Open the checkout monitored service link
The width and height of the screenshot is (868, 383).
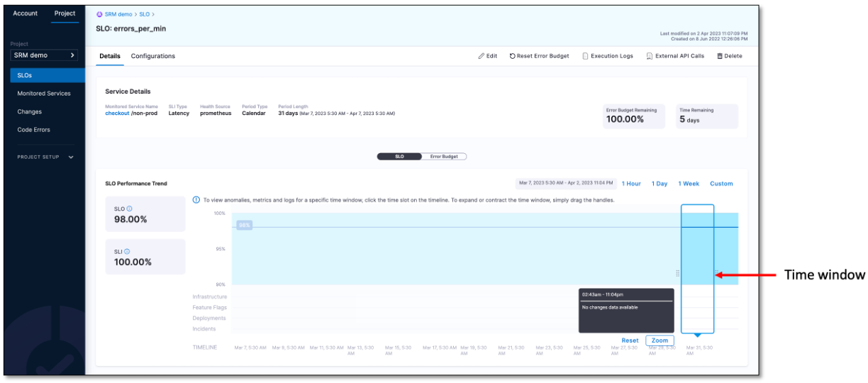(117, 113)
